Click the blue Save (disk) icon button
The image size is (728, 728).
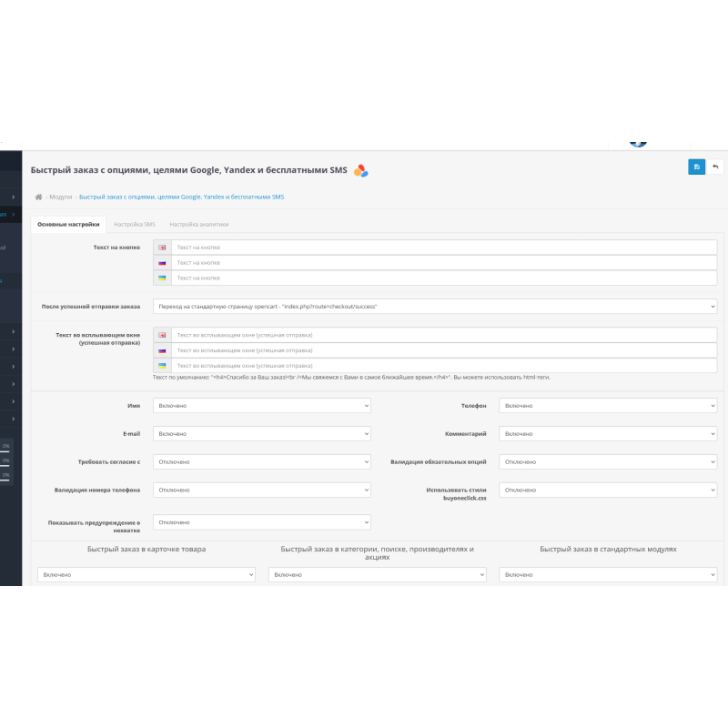click(696, 167)
